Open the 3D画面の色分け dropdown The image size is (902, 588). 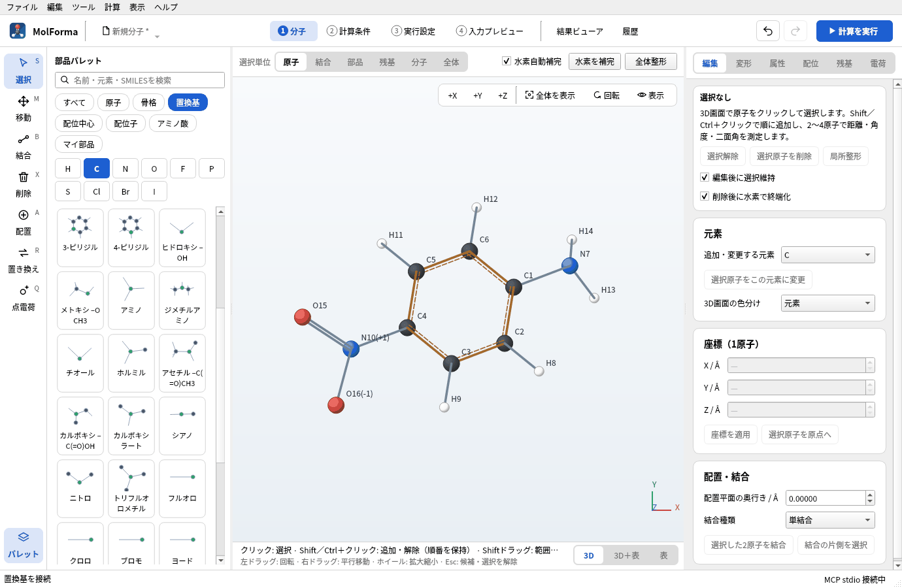[x=828, y=303]
